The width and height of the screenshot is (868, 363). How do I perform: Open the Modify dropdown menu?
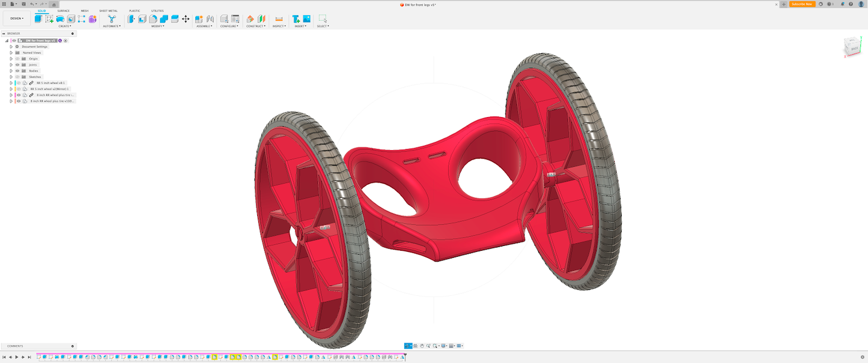[158, 26]
